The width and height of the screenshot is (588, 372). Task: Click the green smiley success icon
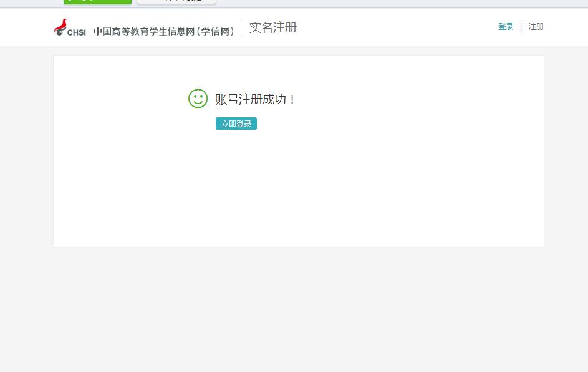pos(198,99)
